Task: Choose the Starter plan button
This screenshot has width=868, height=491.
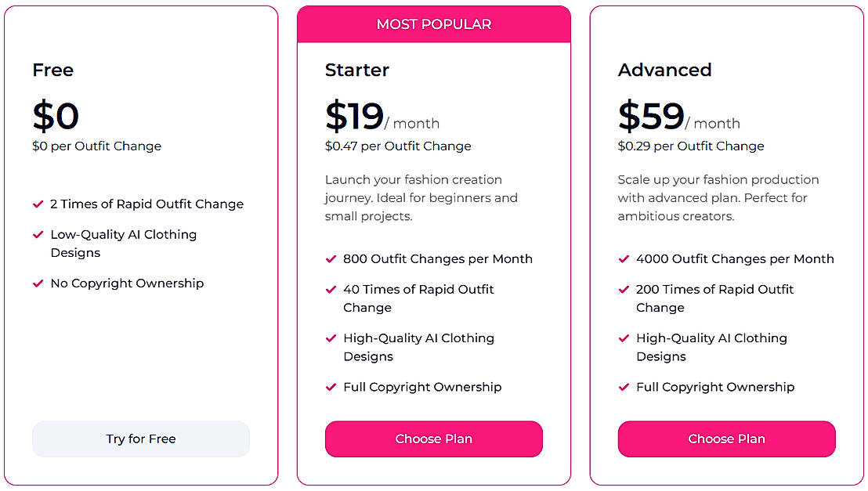Action: [x=433, y=439]
